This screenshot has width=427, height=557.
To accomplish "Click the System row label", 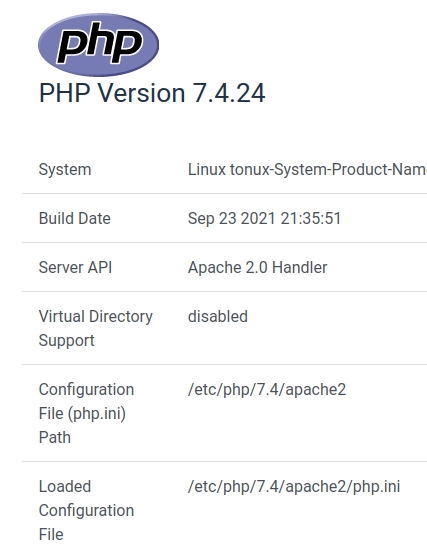I will coord(65,169).
